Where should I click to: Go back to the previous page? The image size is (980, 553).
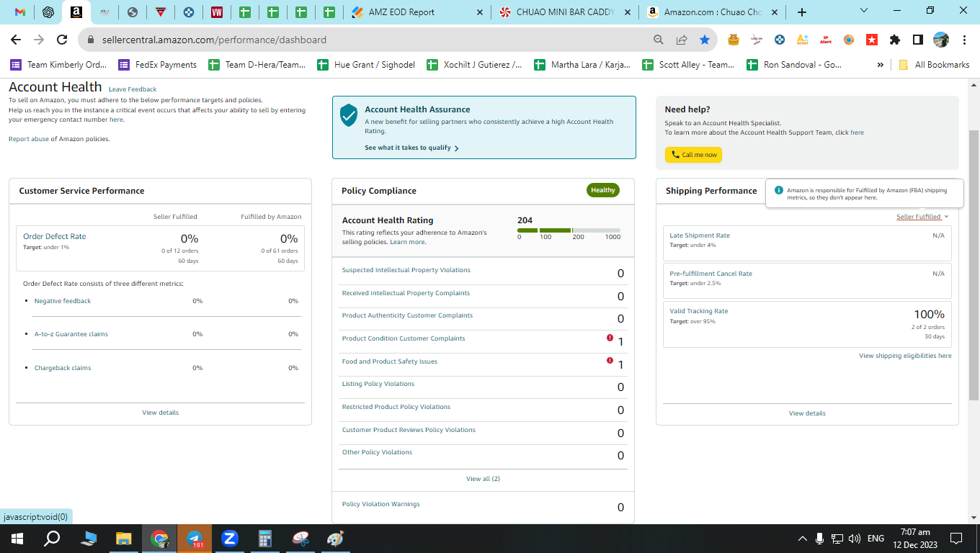(x=16, y=40)
